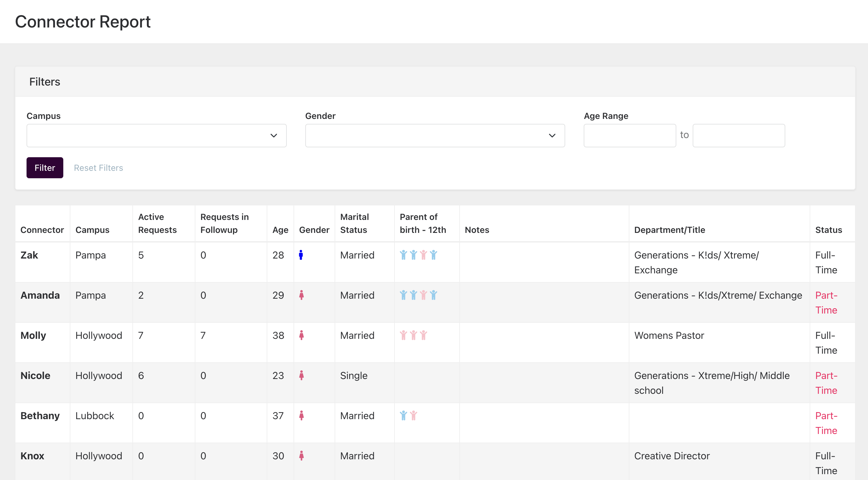Click the pink child icon in Bethany's row
This screenshot has width=868, height=480.
pyautogui.click(x=413, y=415)
